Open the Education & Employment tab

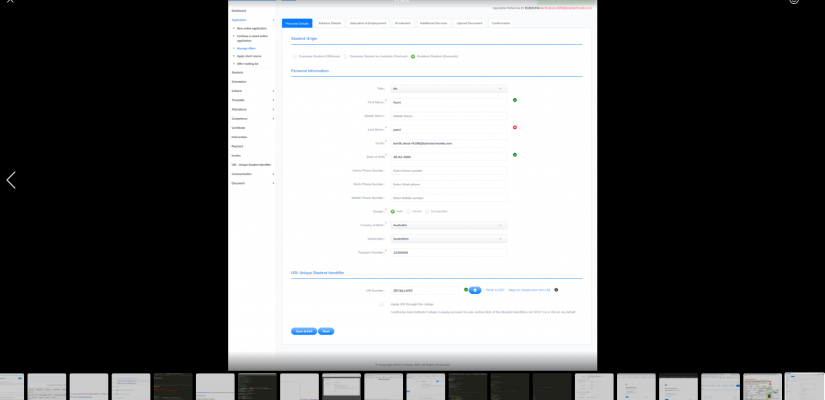[x=367, y=22]
